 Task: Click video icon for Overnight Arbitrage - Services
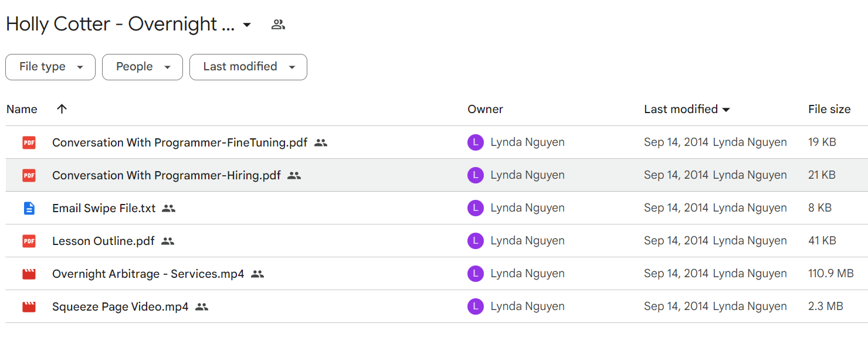(29, 274)
